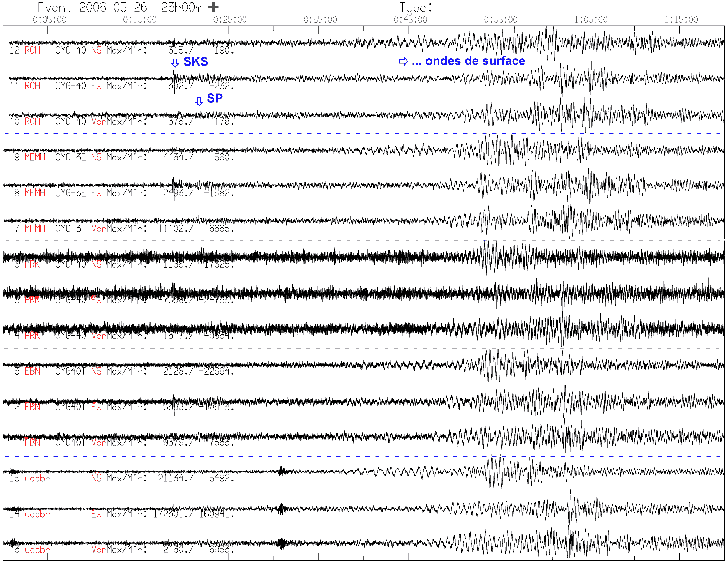Click the SKS down-arrow marker
The image size is (728, 563).
coord(175,63)
